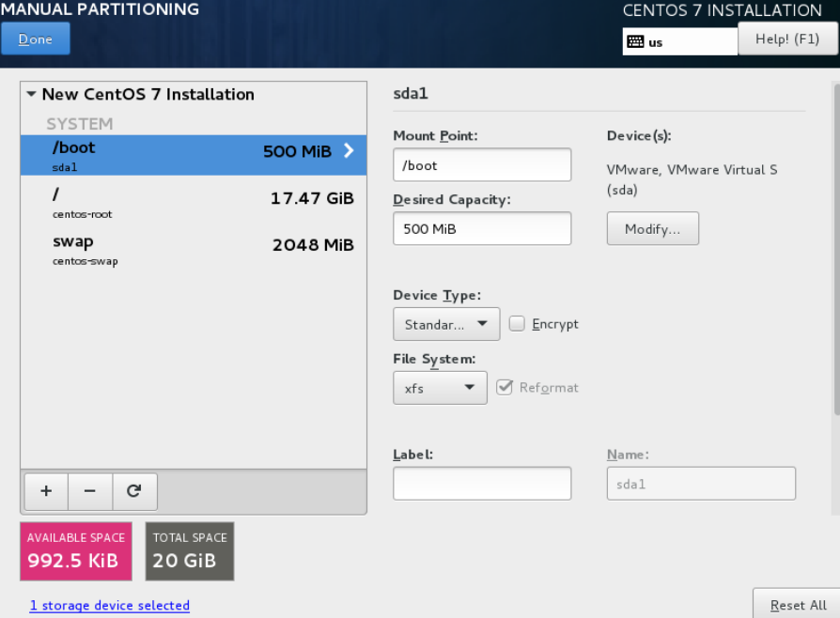
Task: Click the remove mount point minus icon
Action: [90, 490]
